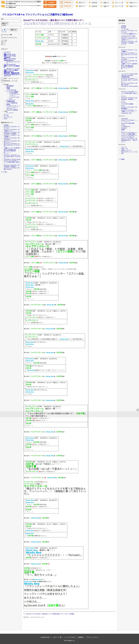The height and width of the screenshot is (644, 139).
Task: Select the "and" search radio button
Action: pos(5,30)
